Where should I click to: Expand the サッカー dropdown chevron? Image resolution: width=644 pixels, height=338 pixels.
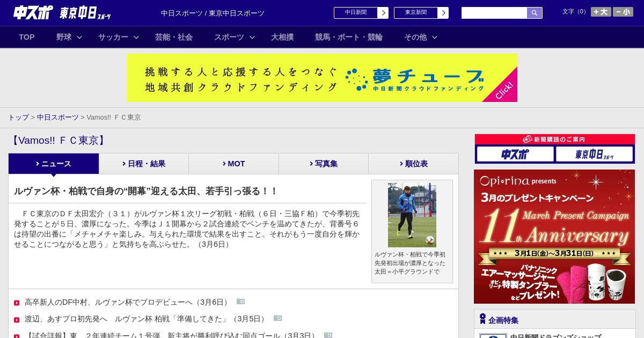click(136, 37)
